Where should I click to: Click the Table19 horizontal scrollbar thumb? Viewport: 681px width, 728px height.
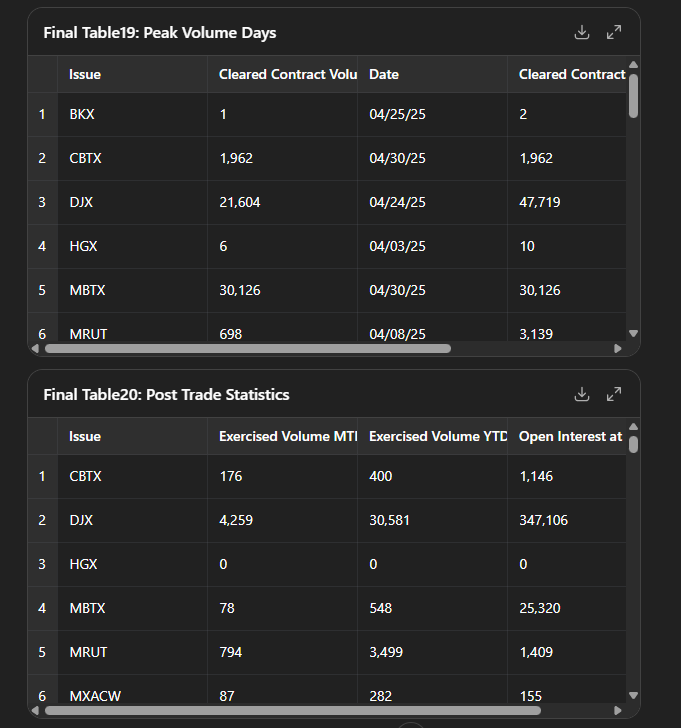coord(248,349)
